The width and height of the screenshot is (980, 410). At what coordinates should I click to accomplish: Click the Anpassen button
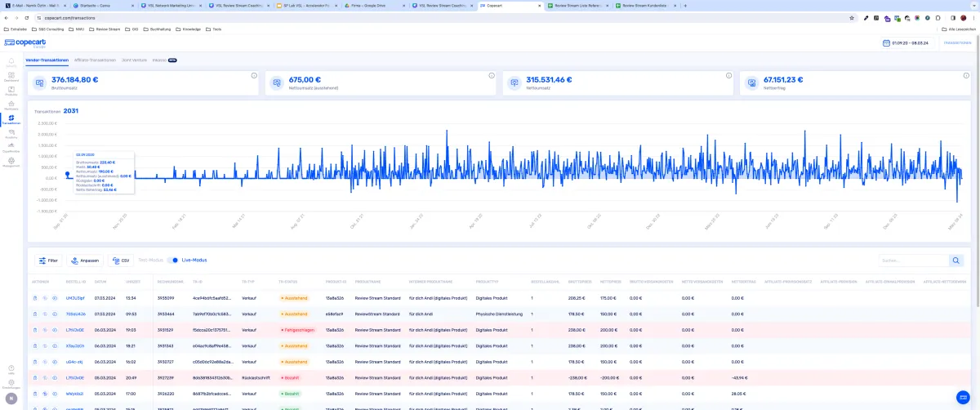tap(85, 261)
